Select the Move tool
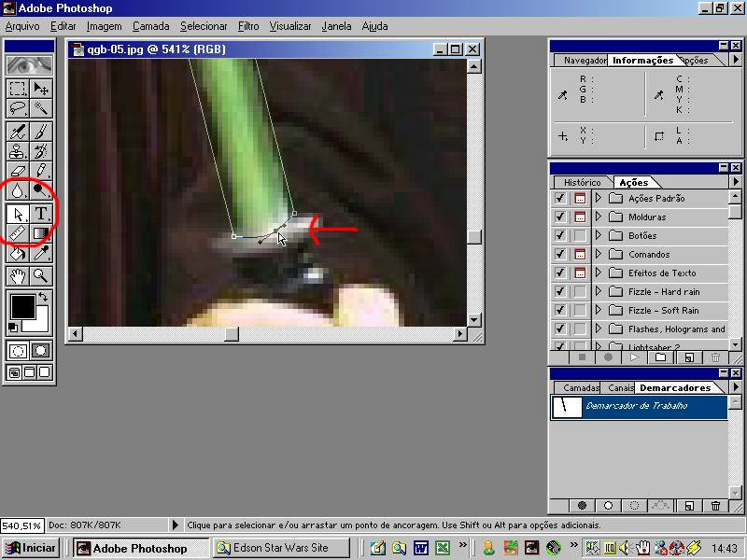The image size is (747, 560). pyautogui.click(x=41, y=89)
